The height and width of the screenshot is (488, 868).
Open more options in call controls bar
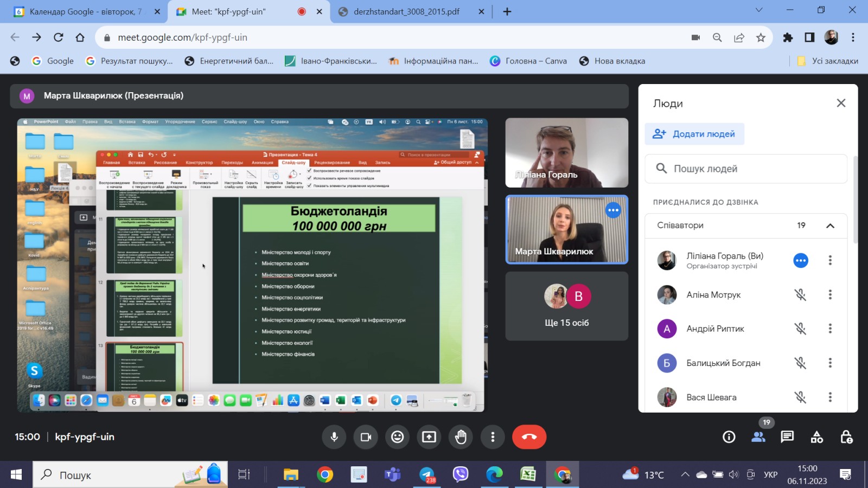[x=493, y=437]
